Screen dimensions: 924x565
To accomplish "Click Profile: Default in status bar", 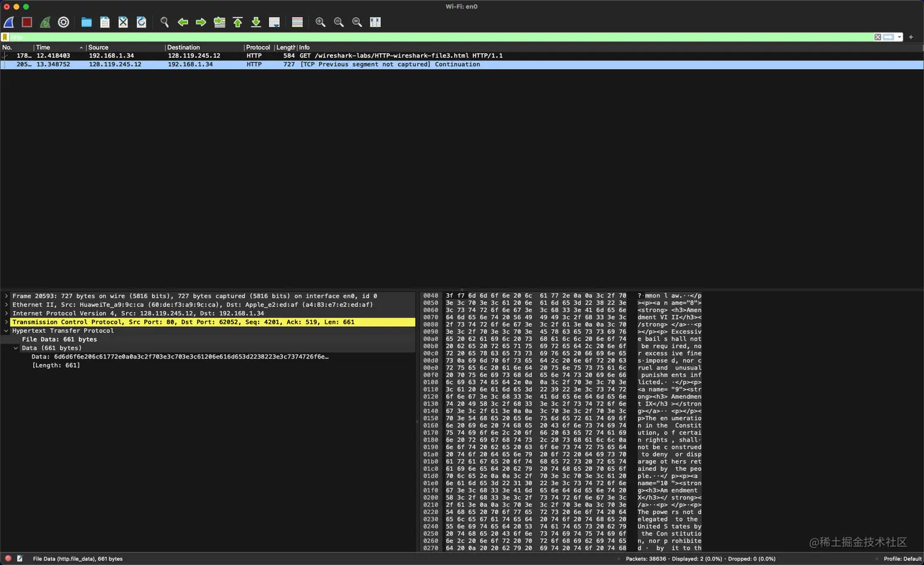I will 903,559.
